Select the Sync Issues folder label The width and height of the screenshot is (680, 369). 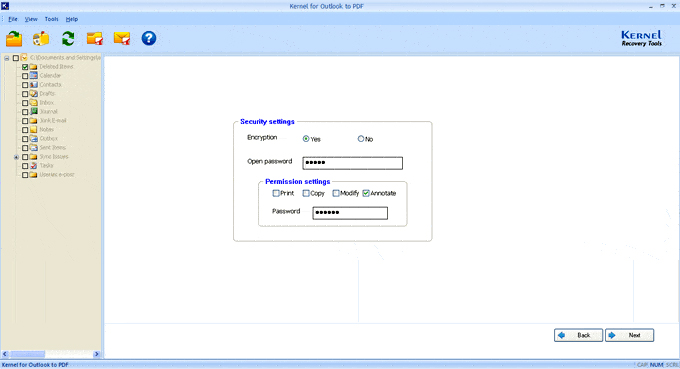(x=54, y=157)
